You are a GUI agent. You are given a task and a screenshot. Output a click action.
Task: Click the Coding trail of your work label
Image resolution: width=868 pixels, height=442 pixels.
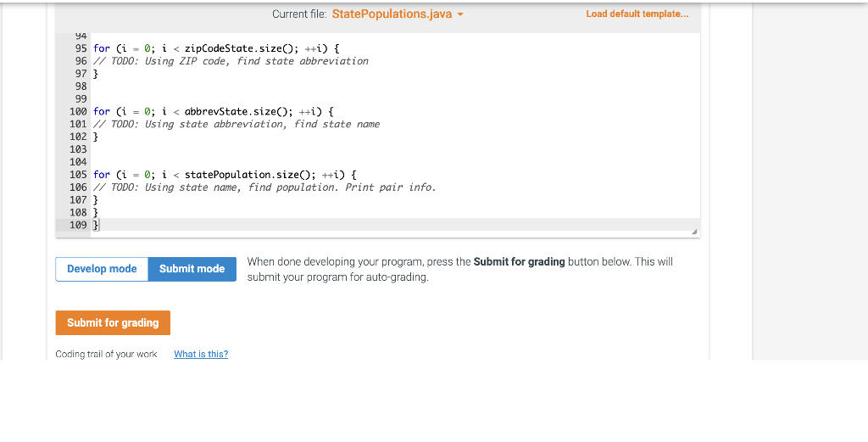106,354
